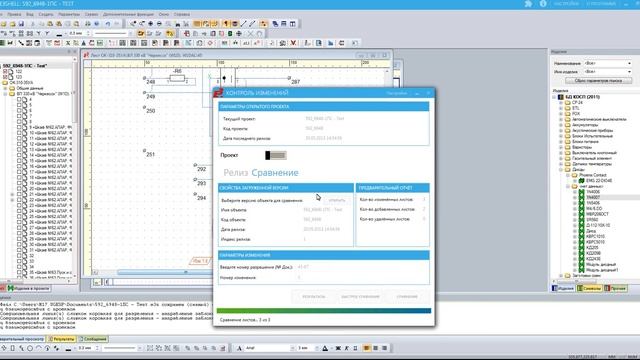Screen dimensions: 640x360
Task: Click the underline text icon in the bottom toolbar
Action: [355, 348]
